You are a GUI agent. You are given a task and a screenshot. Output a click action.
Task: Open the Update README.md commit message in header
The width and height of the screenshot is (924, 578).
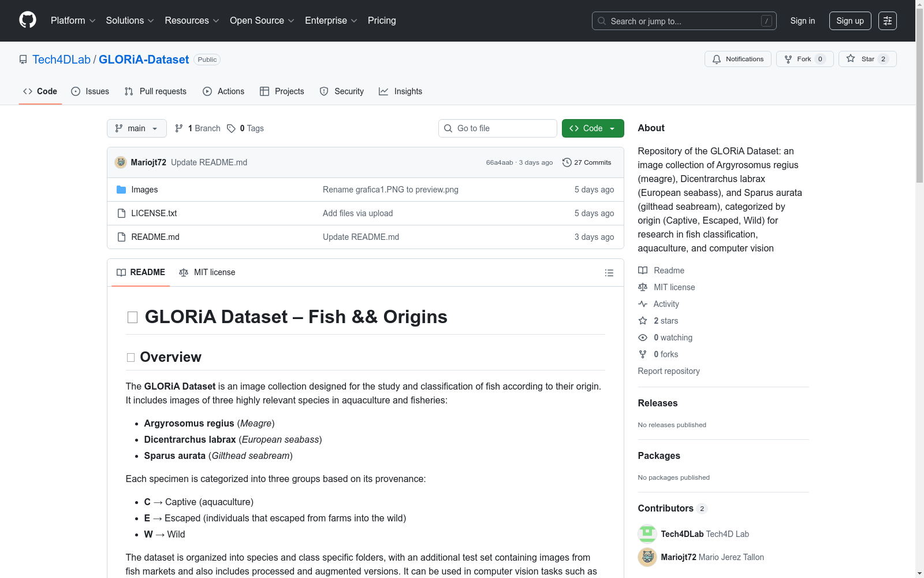pos(209,162)
